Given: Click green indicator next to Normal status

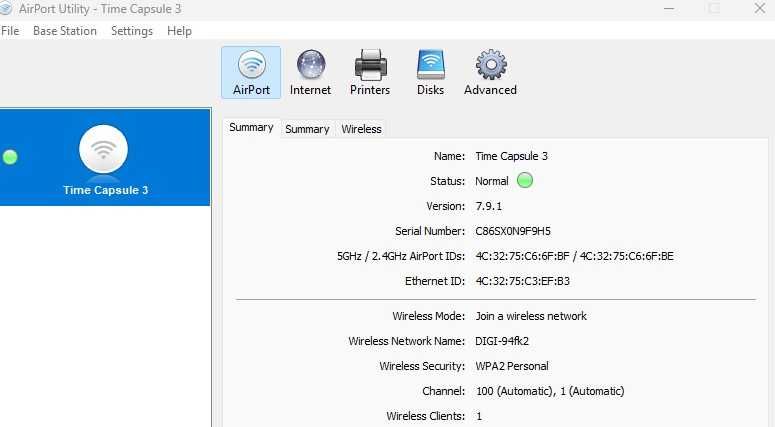Looking at the screenshot, I should (x=525, y=180).
